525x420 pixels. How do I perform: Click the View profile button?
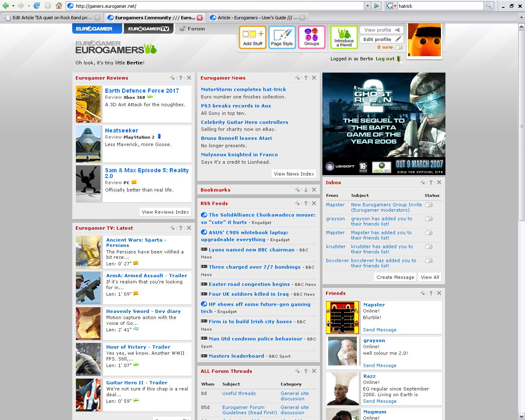[382, 30]
